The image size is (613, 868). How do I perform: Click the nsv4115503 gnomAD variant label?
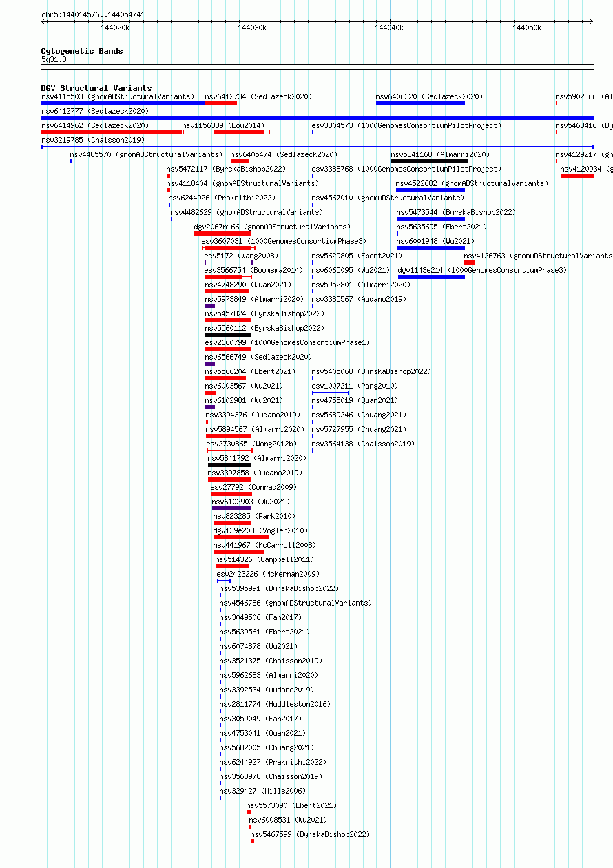(118, 96)
